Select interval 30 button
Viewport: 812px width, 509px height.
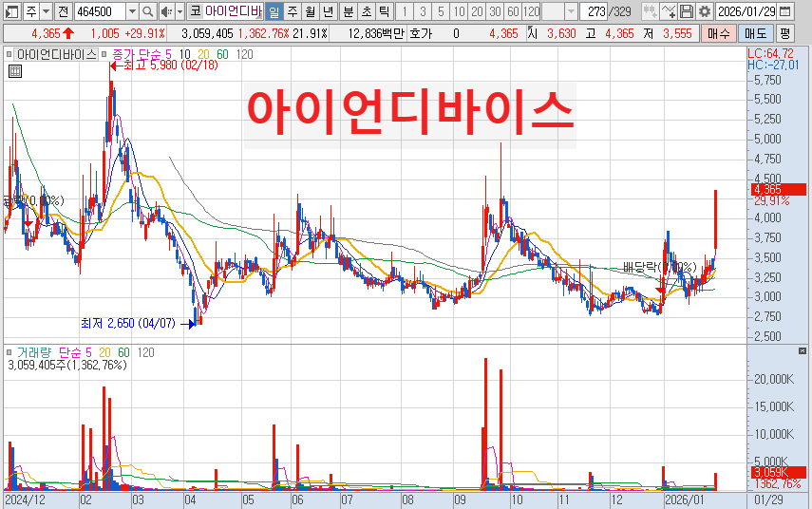(x=495, y=10)
